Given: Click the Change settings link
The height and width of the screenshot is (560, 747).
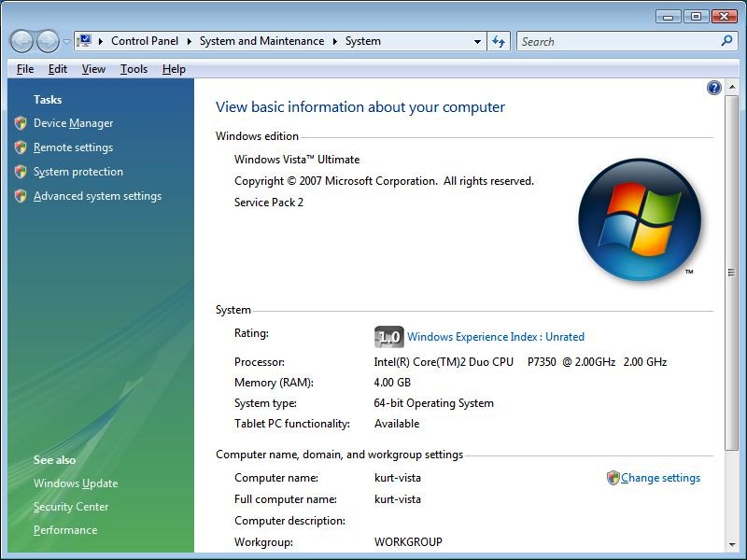Looking at the screenshot, I should pyautogui.click(x=660, y=478).
